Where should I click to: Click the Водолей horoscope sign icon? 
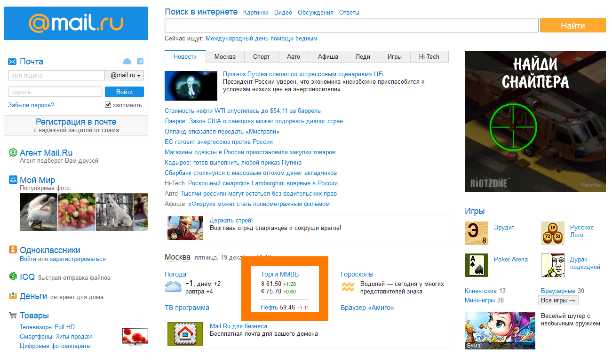(348, 287)
